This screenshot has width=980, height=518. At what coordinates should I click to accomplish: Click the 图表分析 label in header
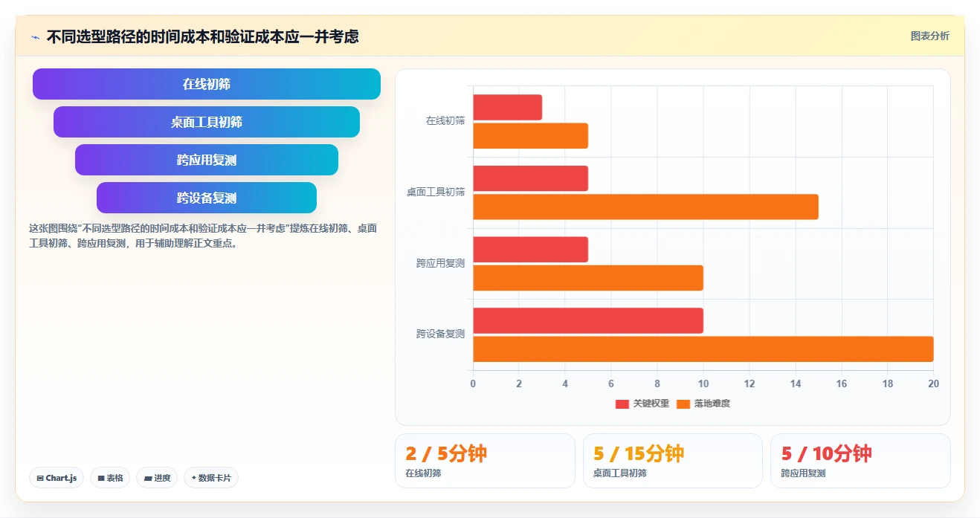click(929, 36)
